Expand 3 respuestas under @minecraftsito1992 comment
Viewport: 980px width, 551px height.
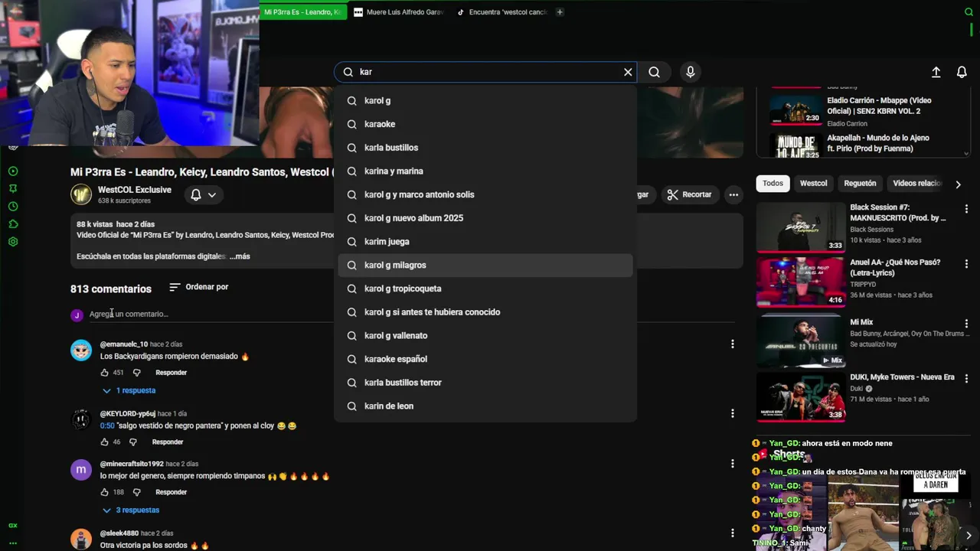coord(131,510)
